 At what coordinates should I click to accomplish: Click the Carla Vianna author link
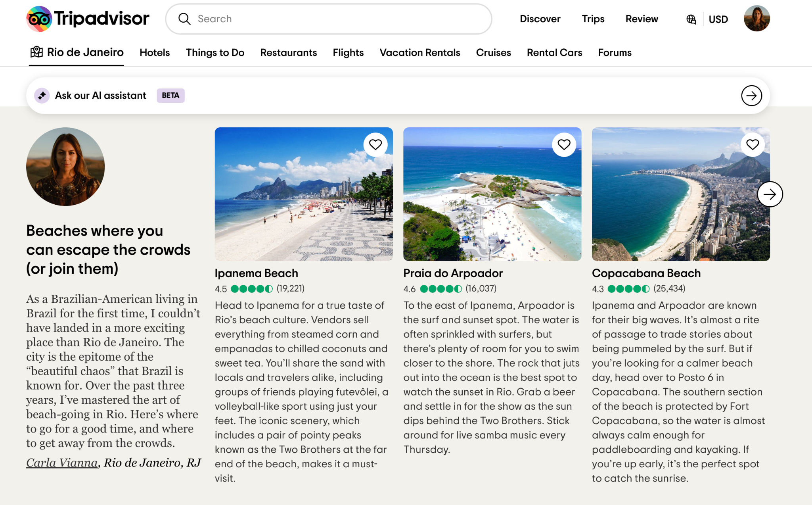pyautogui.click(x=62, y=463)
